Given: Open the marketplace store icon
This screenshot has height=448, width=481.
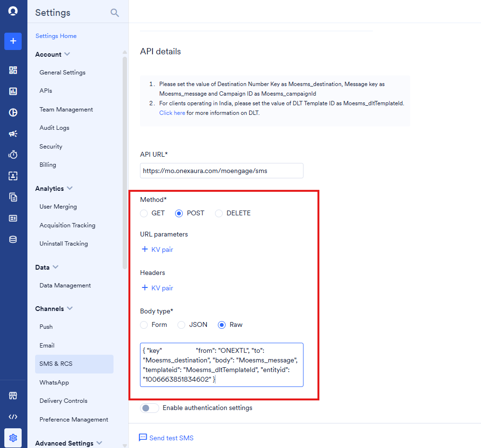Looking at the screenshot, I should point(13,396).
